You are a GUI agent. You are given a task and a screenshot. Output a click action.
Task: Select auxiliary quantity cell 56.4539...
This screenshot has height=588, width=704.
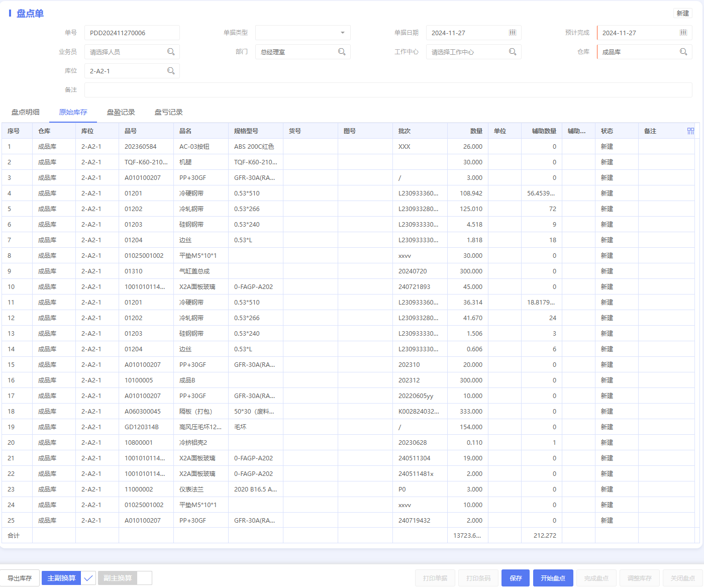tap(542, 193)
